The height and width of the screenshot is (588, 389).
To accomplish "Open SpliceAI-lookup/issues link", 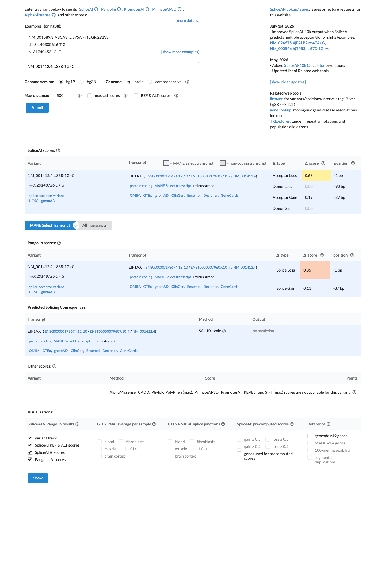I will click(x=289, y=9).
